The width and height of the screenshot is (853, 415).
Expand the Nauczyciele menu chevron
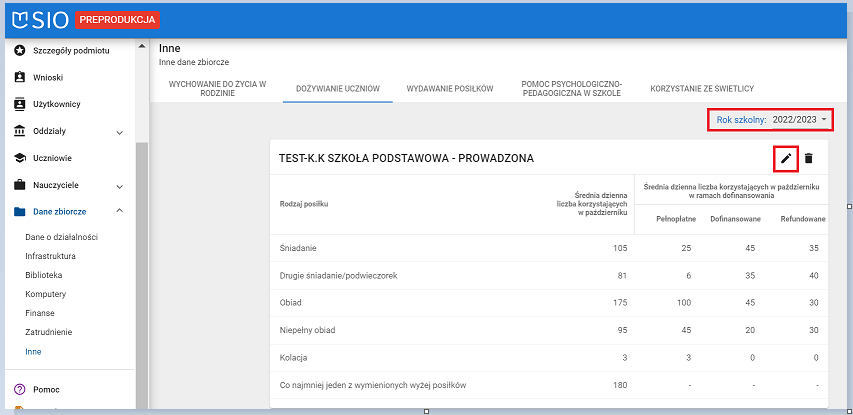[x=120, y=187]
